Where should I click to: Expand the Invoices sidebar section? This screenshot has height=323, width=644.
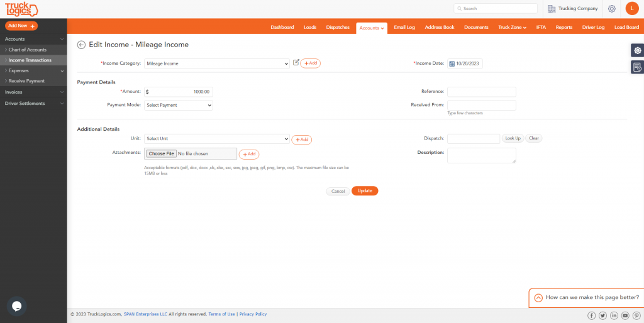(33, 92)
